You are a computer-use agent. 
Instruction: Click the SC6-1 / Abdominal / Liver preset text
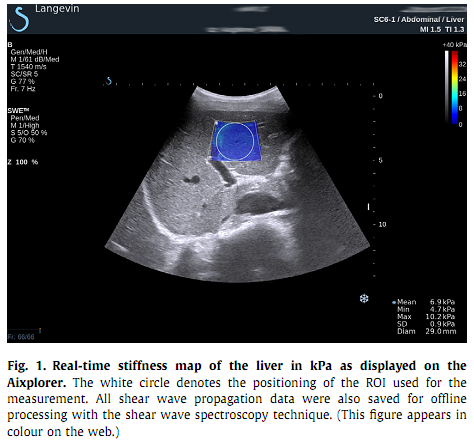[419, 19]
